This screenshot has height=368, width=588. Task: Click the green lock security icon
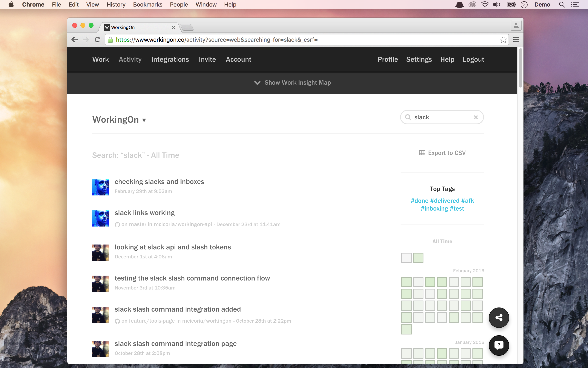click(x=110, y=39)
